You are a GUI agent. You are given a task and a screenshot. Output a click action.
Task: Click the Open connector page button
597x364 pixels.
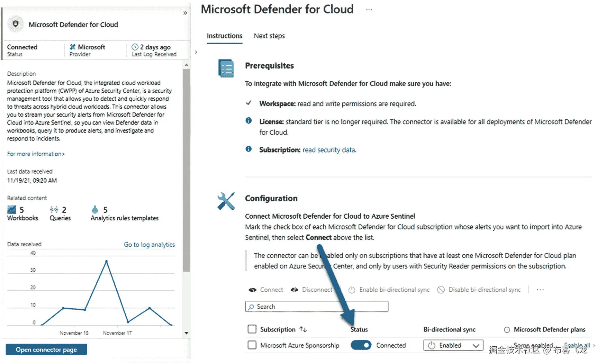(46, 350)
